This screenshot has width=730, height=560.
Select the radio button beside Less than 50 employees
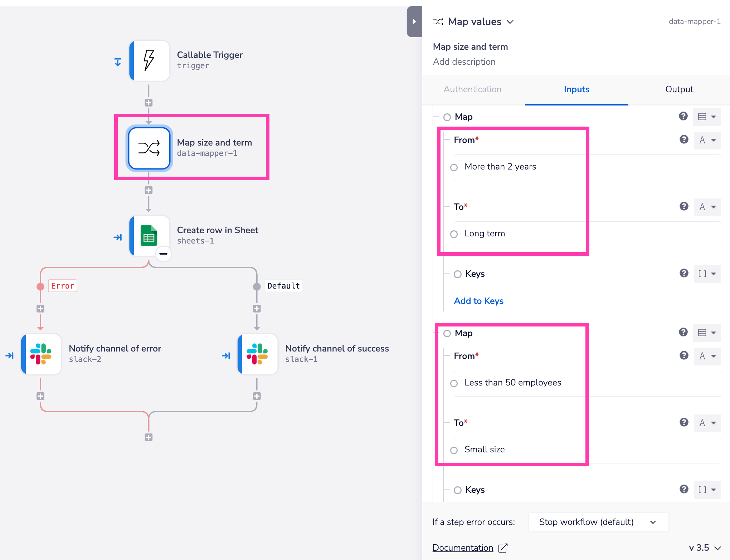pyautogui.click(x=454, y=383)
